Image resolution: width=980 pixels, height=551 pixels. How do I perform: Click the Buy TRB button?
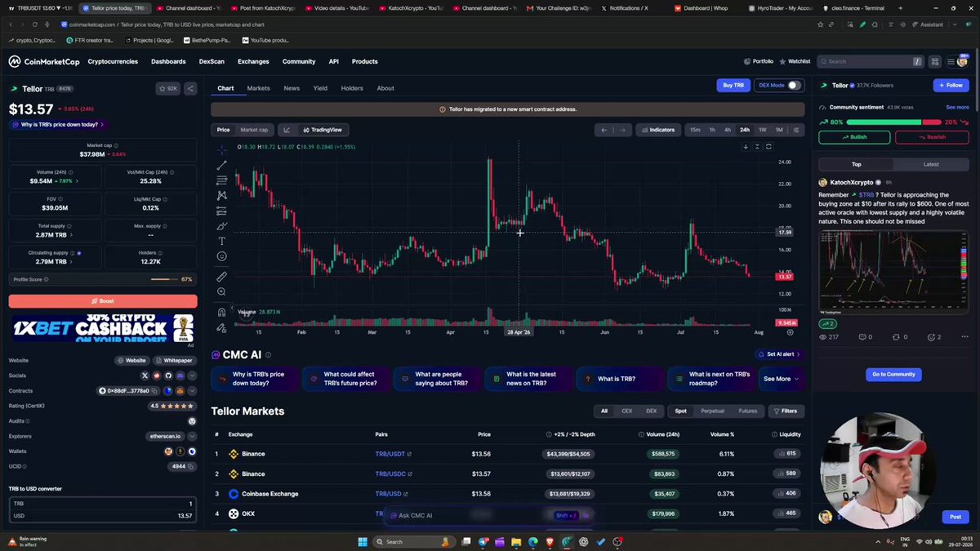click(733, 85)
